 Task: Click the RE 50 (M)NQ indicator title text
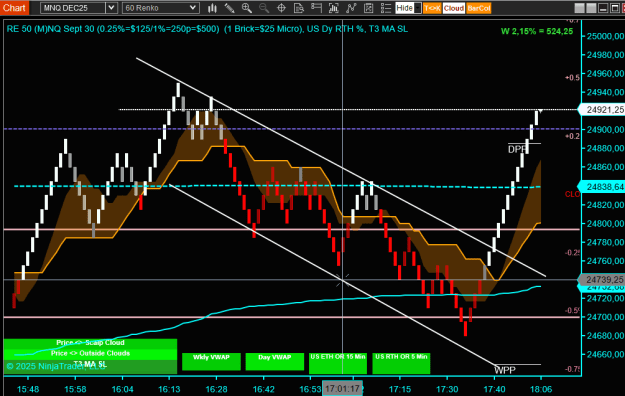click(x=207, y=29)
